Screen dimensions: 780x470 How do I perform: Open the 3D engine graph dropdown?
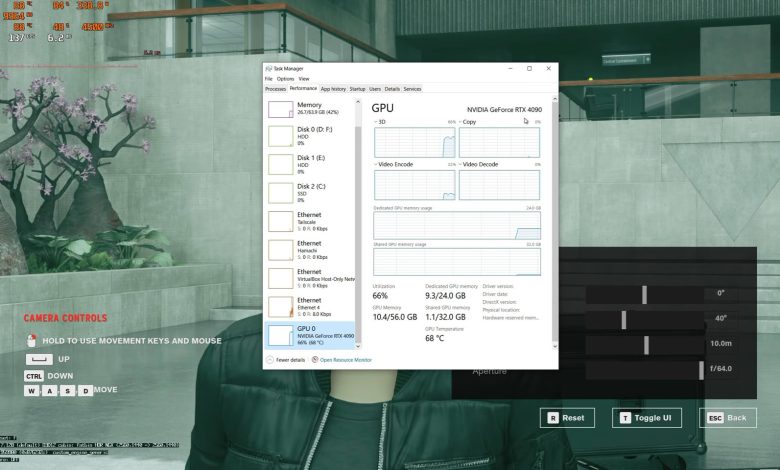tap(376, 122)
